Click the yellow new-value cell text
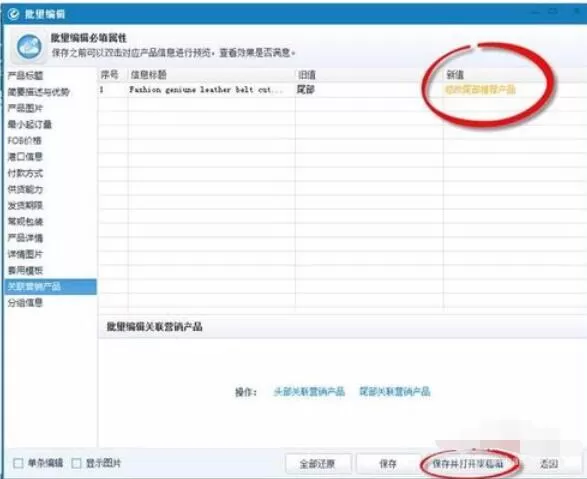 [480, 90]
